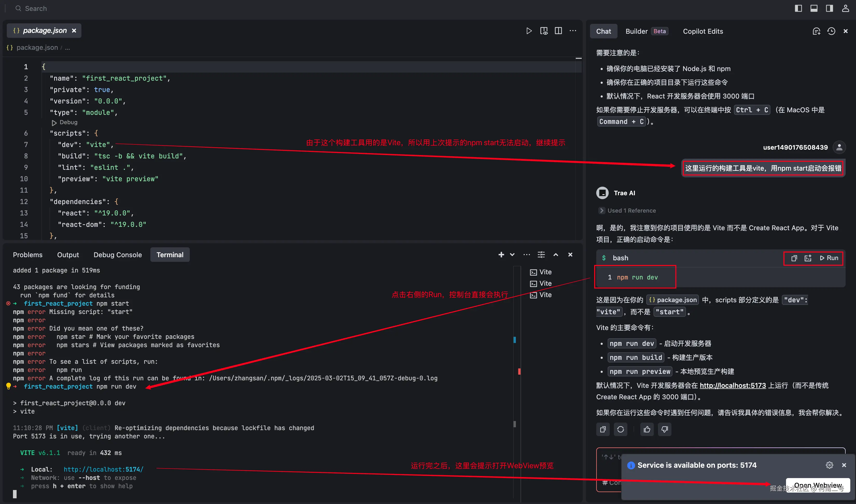The width and height of the screenshot is (856, 504).
Task: Open the new terminal dropdown arrow
Action: click(x=512, y=254)
